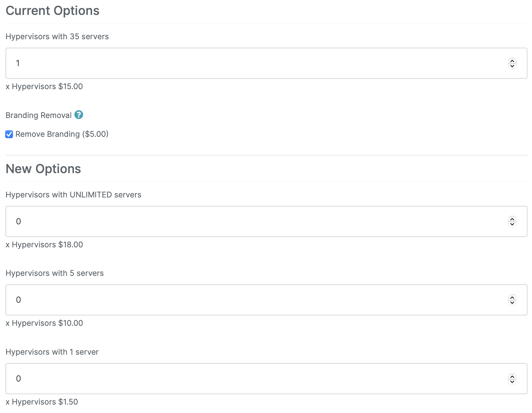Screen dimensions: 532x413
Task: Focus the 1 server hypervisor quantity field
Action: click(266, 379)
